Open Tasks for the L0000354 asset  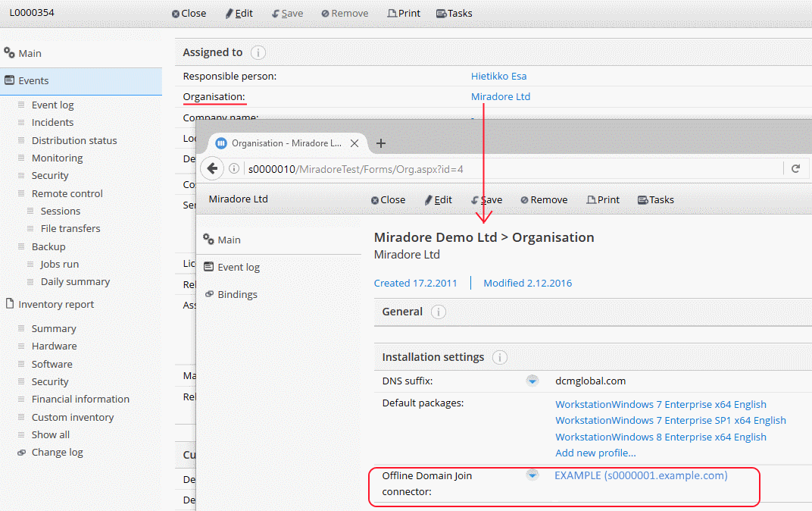pyautogui.click(x=454, y=14)
